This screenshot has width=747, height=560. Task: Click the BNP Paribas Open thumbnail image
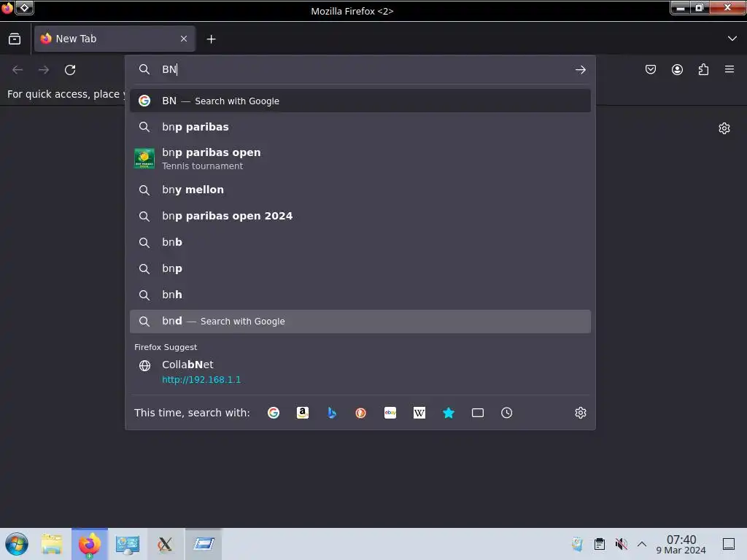click(x=144, y=158)
